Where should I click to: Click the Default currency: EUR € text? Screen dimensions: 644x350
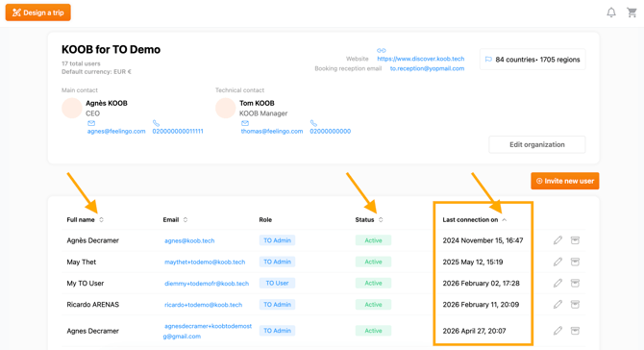[x=96, y=72]
